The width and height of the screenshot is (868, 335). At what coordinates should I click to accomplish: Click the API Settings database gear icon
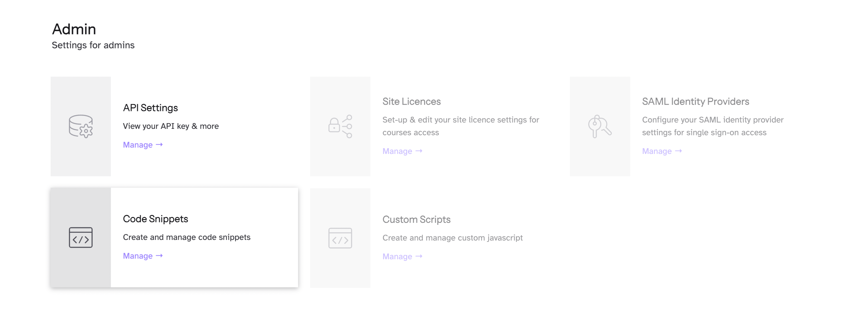pyautogui.click(x=80, y=126)
